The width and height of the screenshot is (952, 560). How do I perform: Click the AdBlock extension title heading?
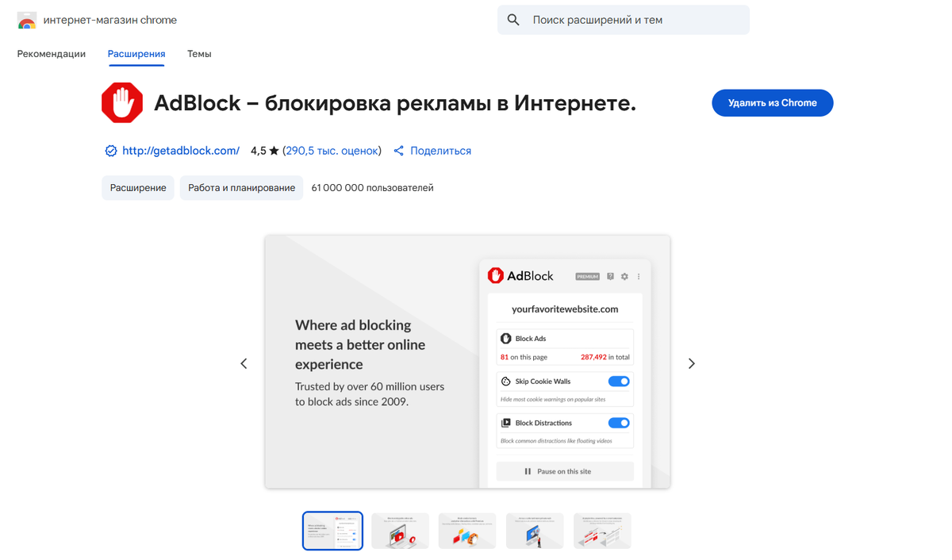(x=395, y=103)
